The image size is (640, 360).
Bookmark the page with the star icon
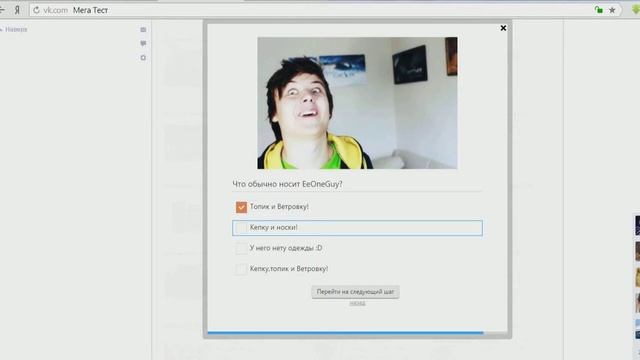(612, 10)
